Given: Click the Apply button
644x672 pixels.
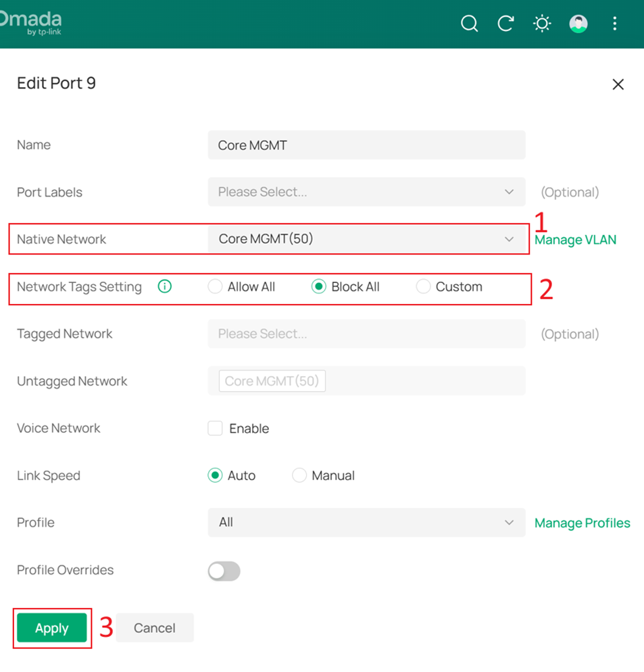Looking at the screenshot, I should (51, 627).
